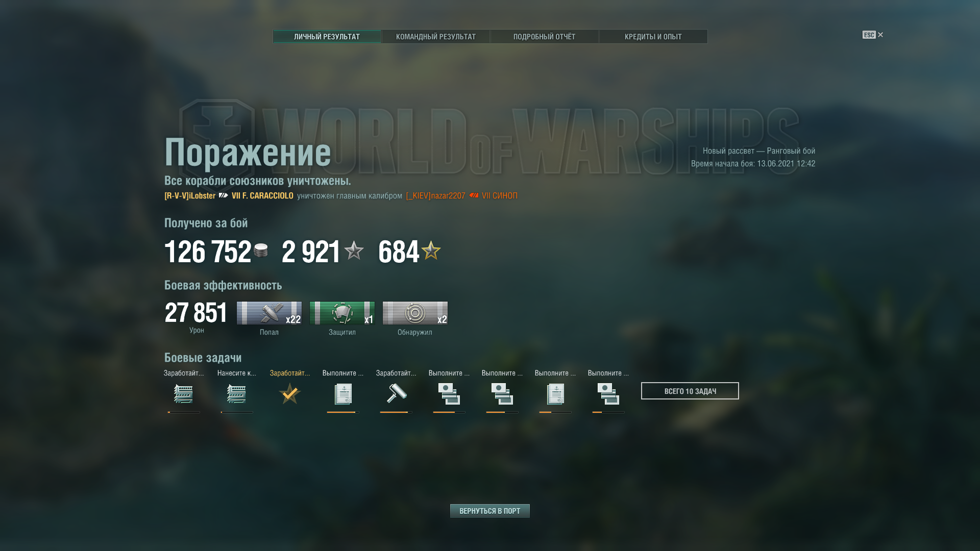Open the Кредиты и опыт tab
The image size is (980, 551).
(653, 37)
